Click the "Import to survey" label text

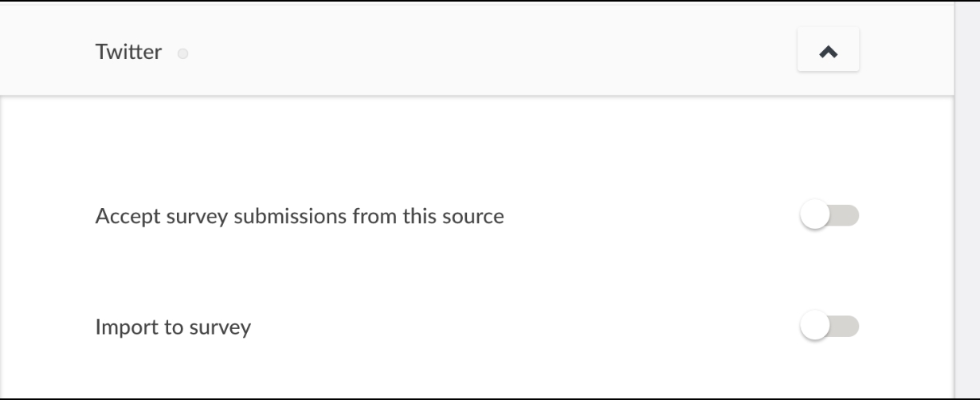pos(173,327)
